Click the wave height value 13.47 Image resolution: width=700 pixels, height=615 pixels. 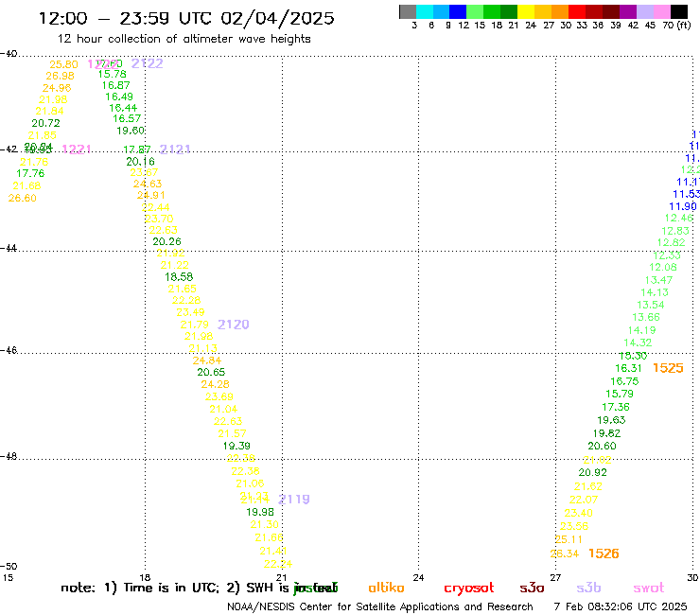(658, 280)
